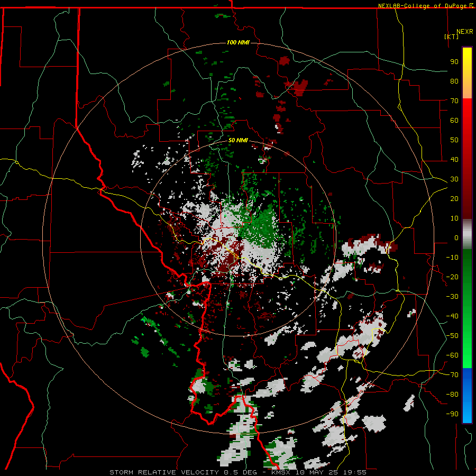Image resolution: width=476 pixels, height=476 pixels.
Task: Click the -90 value on velocity scale
Action: coord(452,414)
